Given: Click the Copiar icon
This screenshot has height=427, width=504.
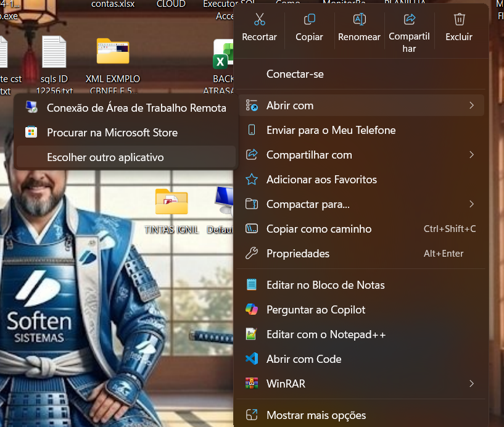Looking at the screenshot, I should coord(309,19).
